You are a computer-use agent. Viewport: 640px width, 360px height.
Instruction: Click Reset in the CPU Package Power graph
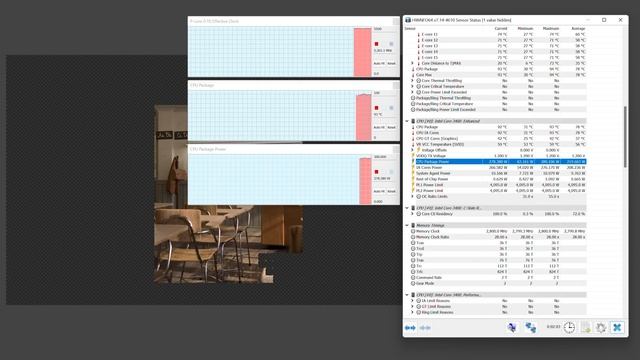tap(391, 191)
